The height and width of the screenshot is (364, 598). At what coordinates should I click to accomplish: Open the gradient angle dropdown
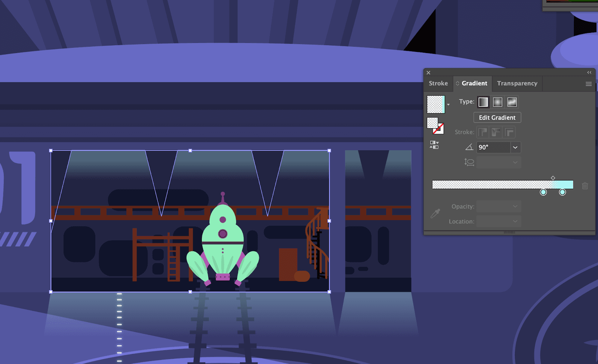(515, 147)
